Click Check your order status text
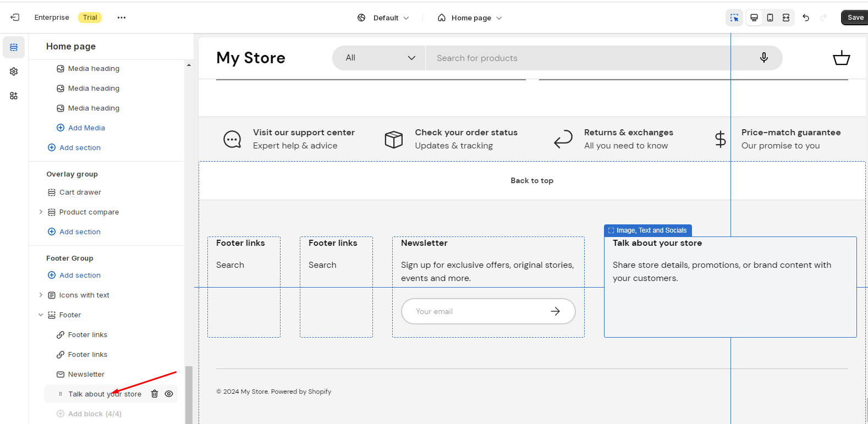Viewport: 868px width, 424px height. [466, 133]
